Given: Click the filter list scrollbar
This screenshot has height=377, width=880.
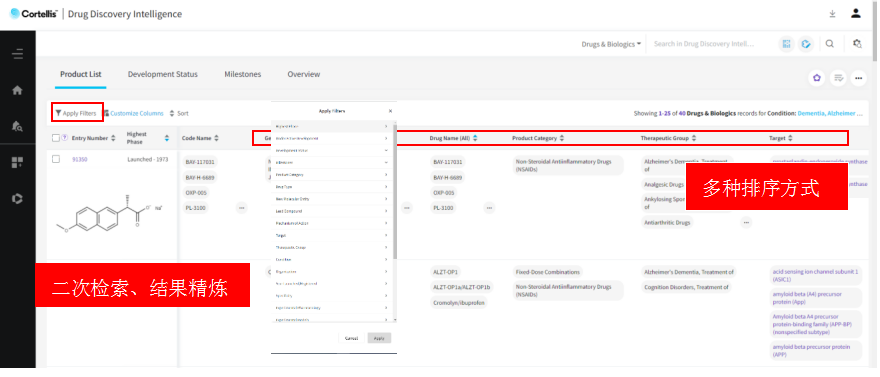Looking at the screenshot, I should click(396, 191).
